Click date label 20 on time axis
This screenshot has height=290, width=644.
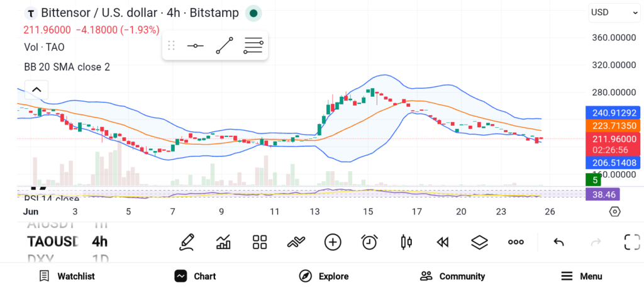(x=461, y=211)
